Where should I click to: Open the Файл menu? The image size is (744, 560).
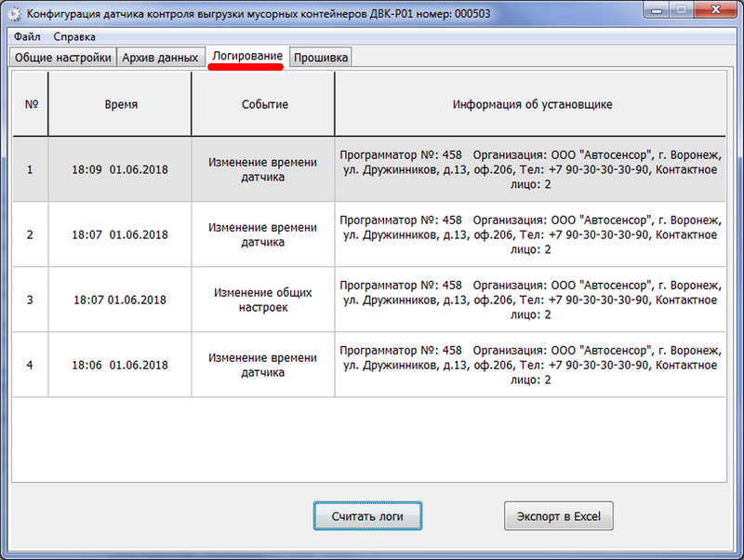coord(27,37)
